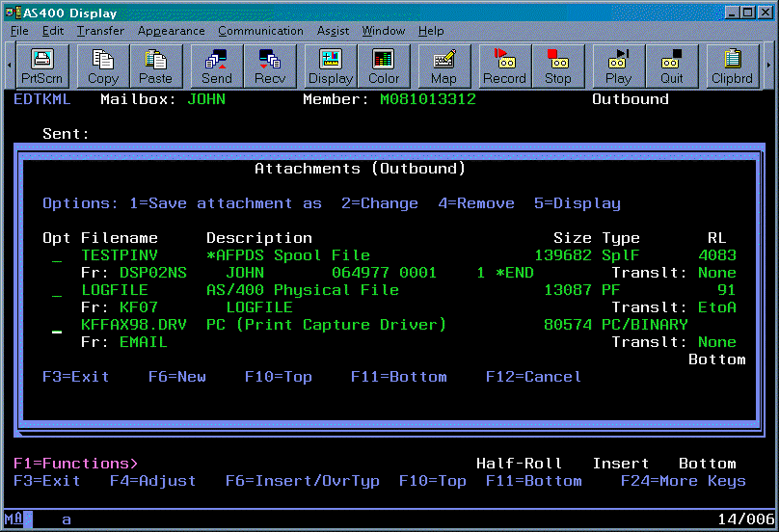Open the Appearance menu
Viewport: 779px width, 532px height.
point(171,31)
